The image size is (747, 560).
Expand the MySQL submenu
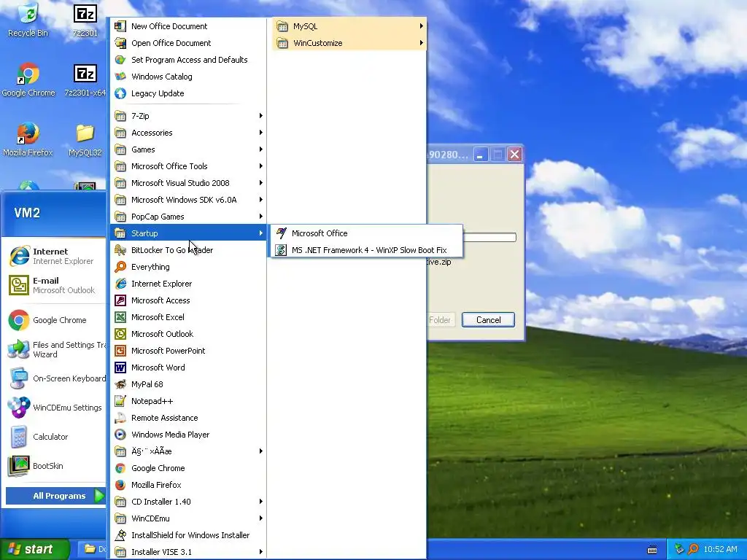pyautogui.click(x=349, y=26)
